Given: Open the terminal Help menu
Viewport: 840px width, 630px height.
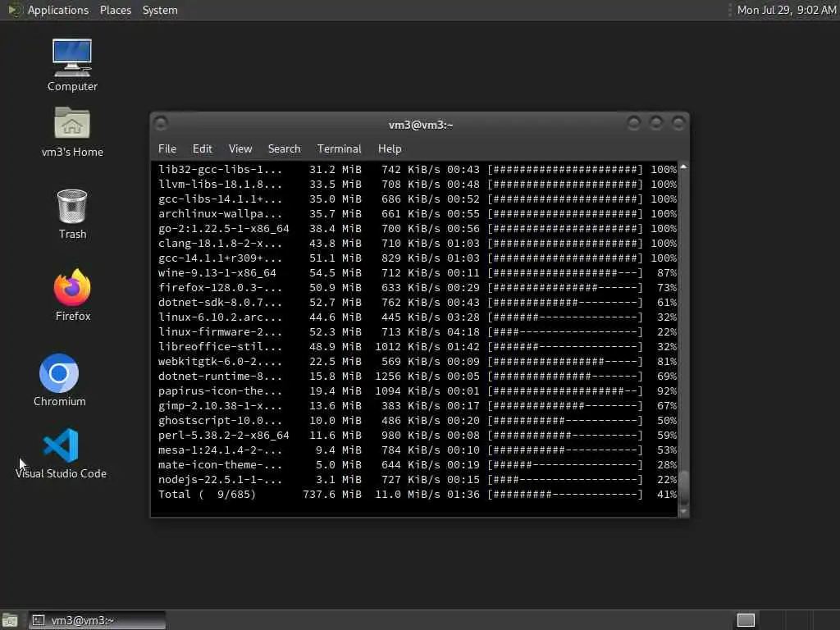Looking at the screenshot, I should pyautogui.click(x=390, y=149).
